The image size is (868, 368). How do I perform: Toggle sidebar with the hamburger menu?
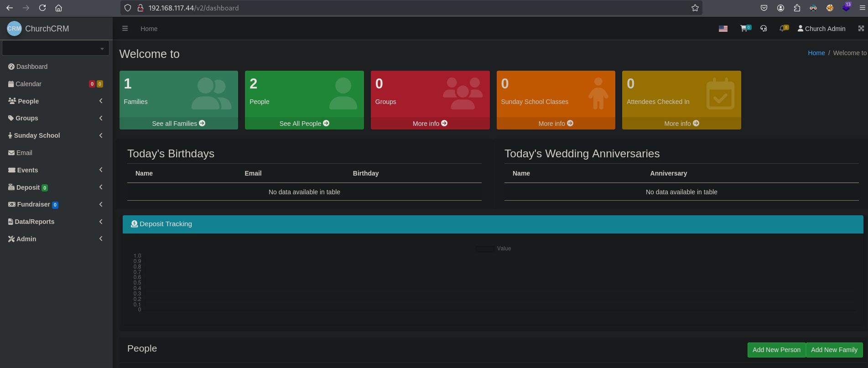[x=125, y=28]
